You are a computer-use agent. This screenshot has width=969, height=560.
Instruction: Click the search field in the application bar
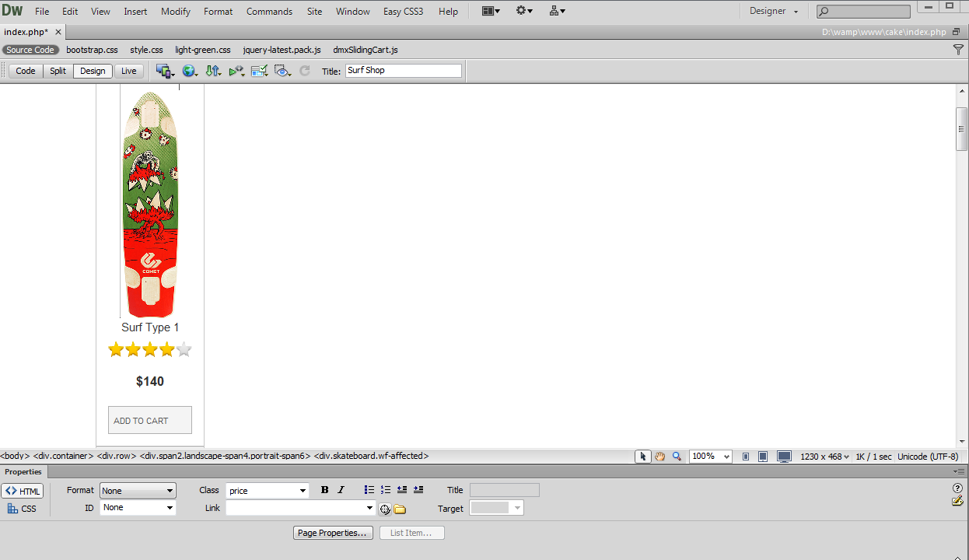863,12
